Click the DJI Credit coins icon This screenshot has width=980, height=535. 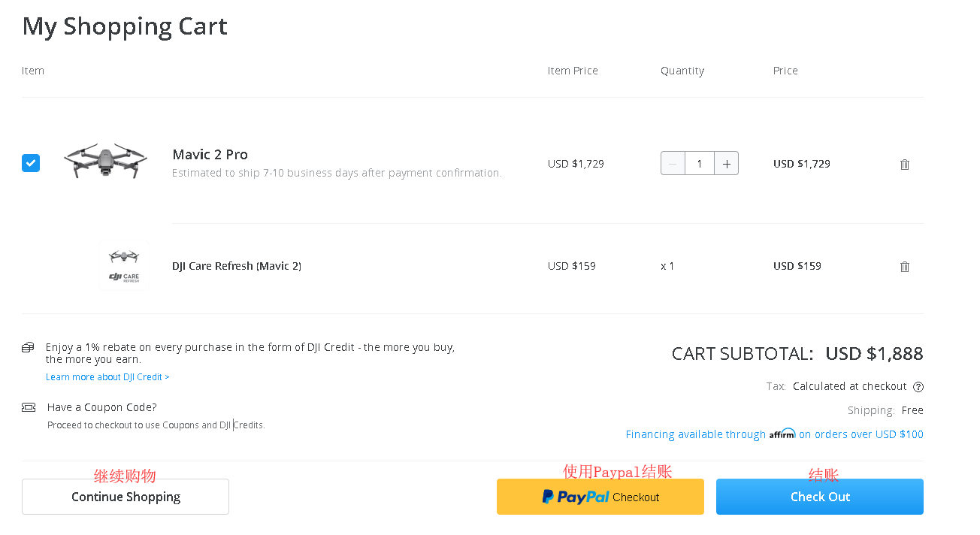pos(28,347)
